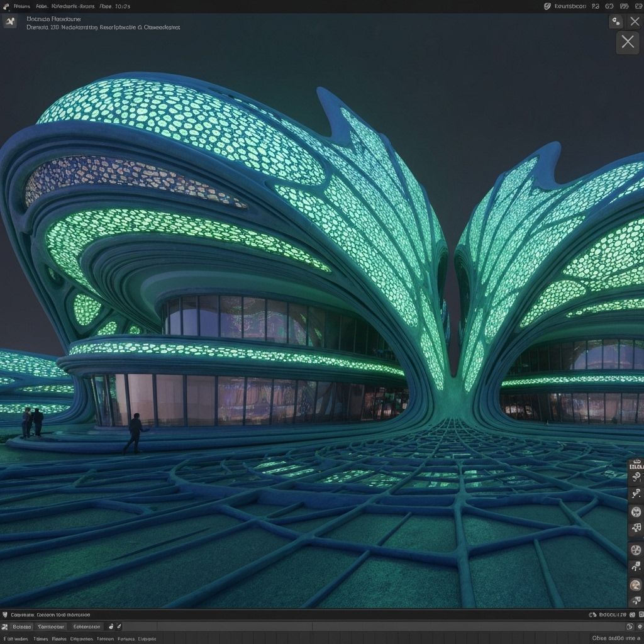Screen dimensions: 644x644
Task: Open the 'Bolelee' tab in the bottom toolbar
Action: 21,626
